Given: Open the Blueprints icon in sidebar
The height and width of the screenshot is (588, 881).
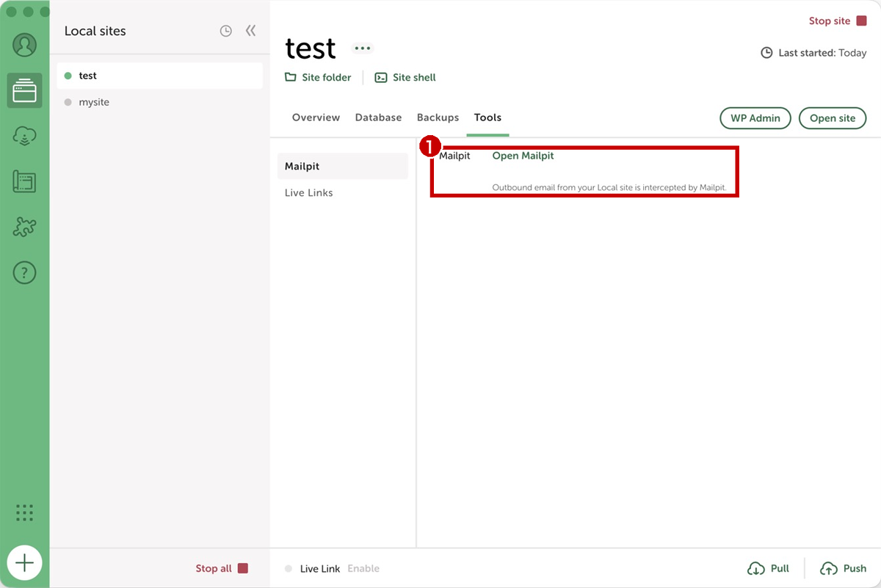Looking at the screenshot, I should pos(24,181).
